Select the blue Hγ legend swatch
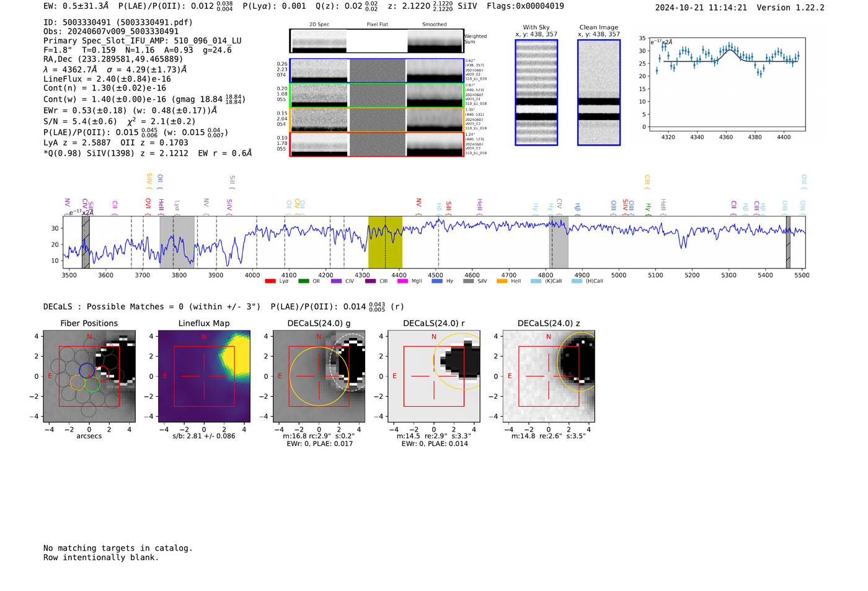Viewport: 868px width, 591px height. [x=437, y=281]
